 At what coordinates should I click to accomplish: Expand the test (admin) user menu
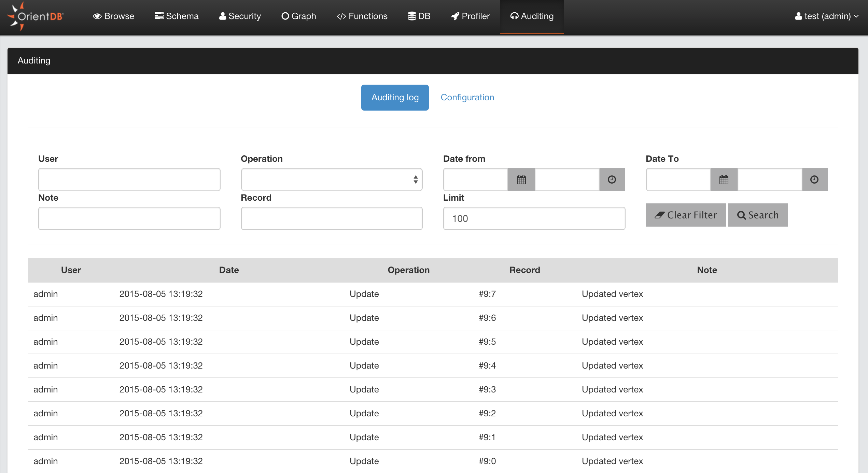tap(826, 16)
